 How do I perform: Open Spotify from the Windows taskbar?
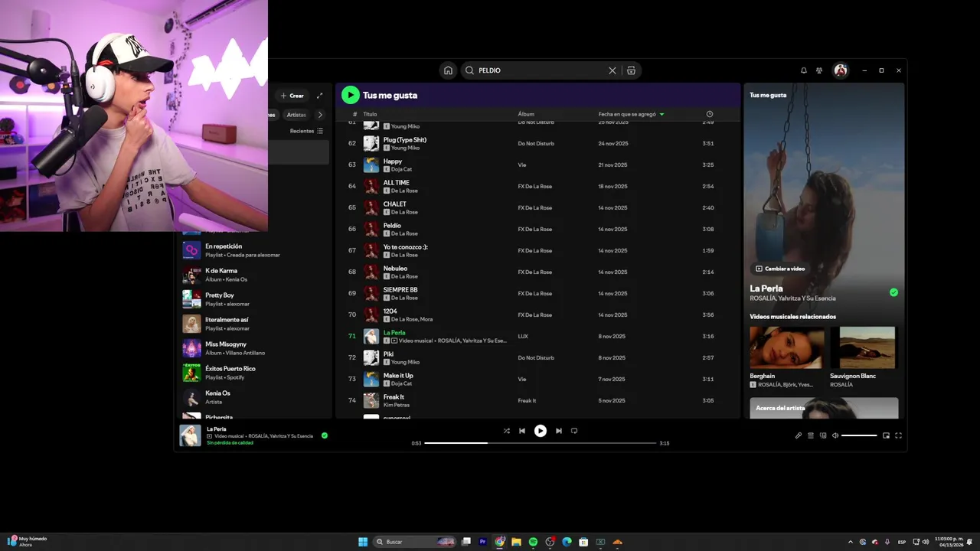(x=533, y=542)
